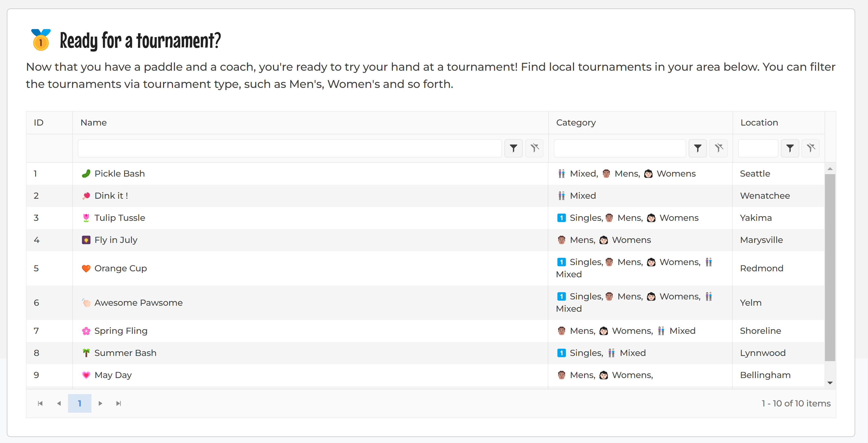The height and width of the screenshot is (443, 868).
Task: Select the Dink it ! name cell
Action: tap(310, 196)
